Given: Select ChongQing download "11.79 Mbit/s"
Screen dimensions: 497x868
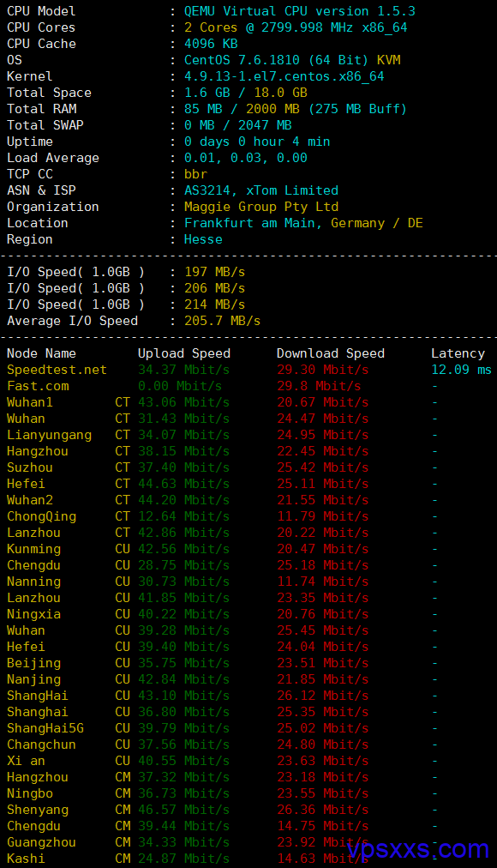Looking at the screenshot, I should (x=323, y=516).
